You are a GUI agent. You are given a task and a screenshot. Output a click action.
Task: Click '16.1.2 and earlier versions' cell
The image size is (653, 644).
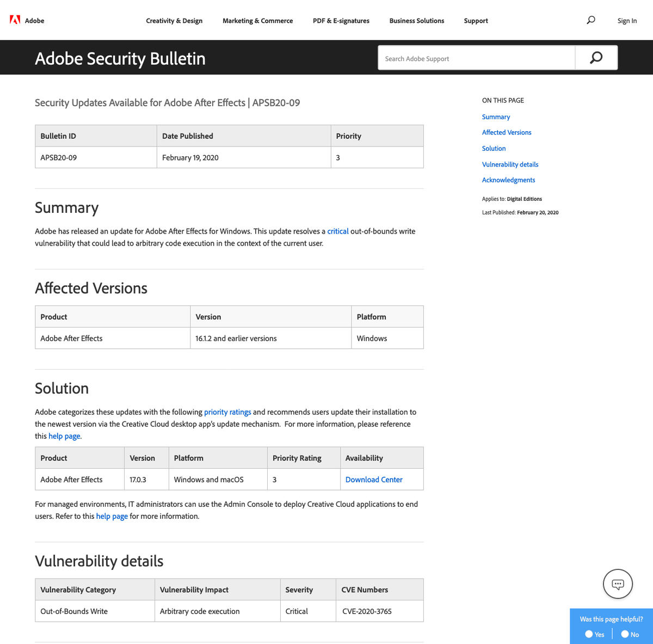pyautogui.click(x=270, y=338)
